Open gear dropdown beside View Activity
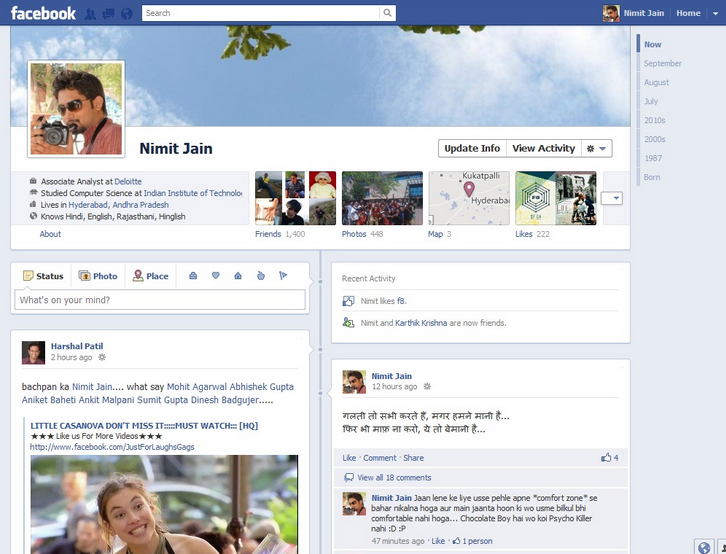This screenshot has height=554, width=726. 597,148
